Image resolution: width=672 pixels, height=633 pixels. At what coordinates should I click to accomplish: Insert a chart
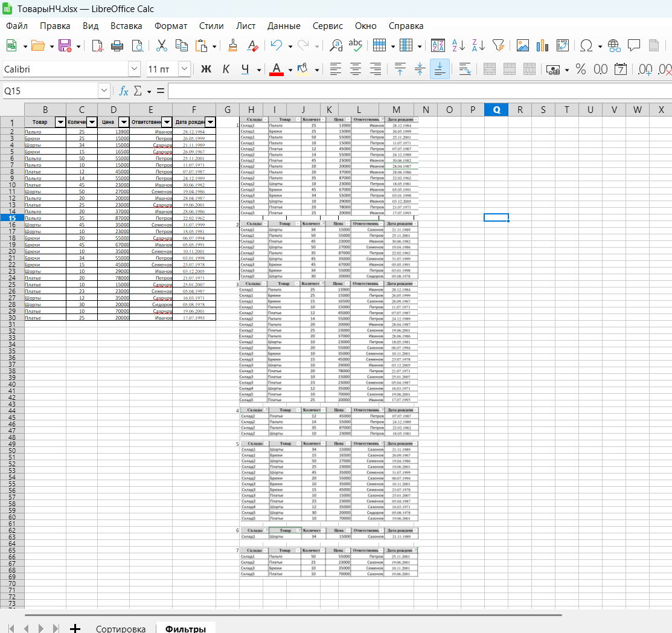pos(543,45)
